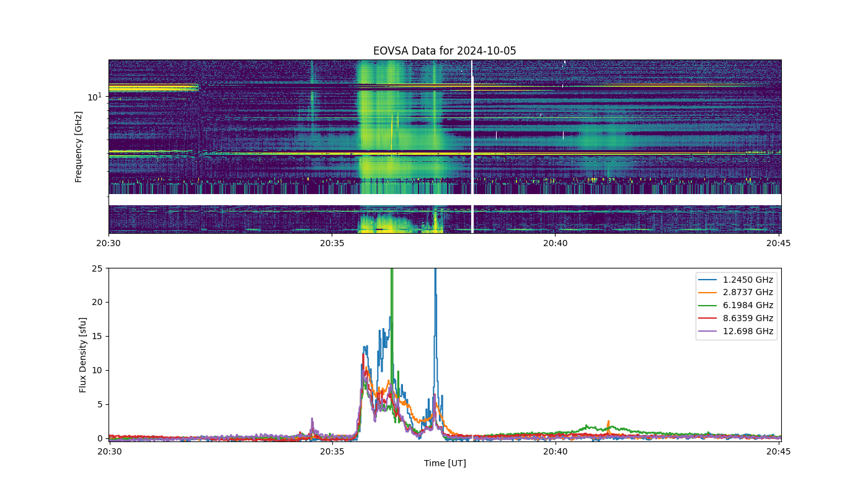
Task: Click the 15 tick on flux axis
Action: point(98,337)
